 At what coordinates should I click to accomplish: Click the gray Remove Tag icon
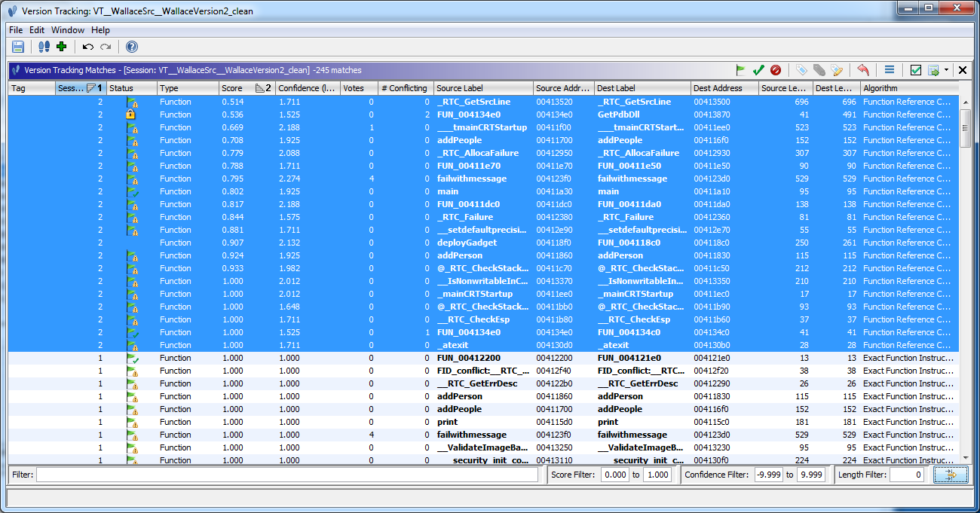tap(819, 70)
